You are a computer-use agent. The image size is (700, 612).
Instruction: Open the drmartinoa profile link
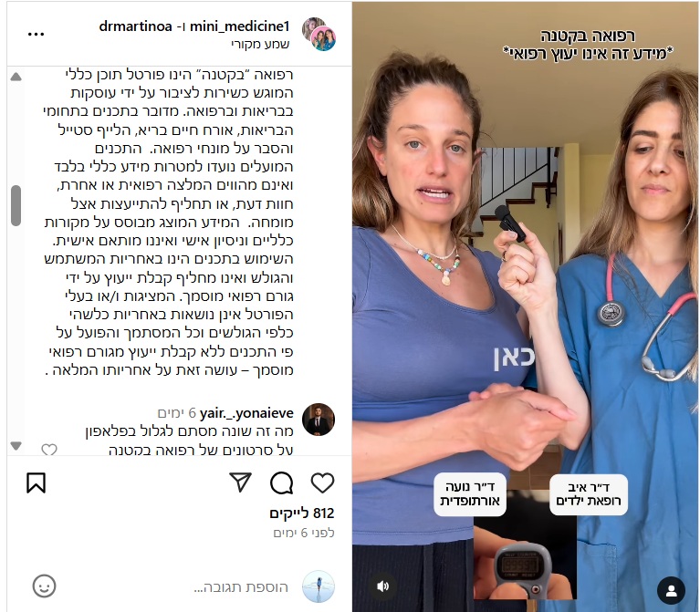(x=135, y=26)
